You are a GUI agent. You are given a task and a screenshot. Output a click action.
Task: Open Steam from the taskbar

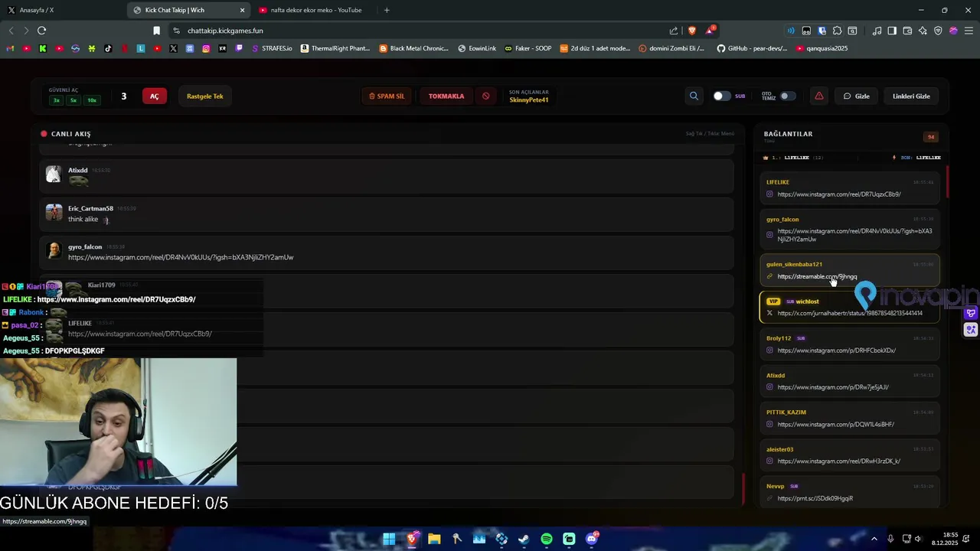pos(524,539)
